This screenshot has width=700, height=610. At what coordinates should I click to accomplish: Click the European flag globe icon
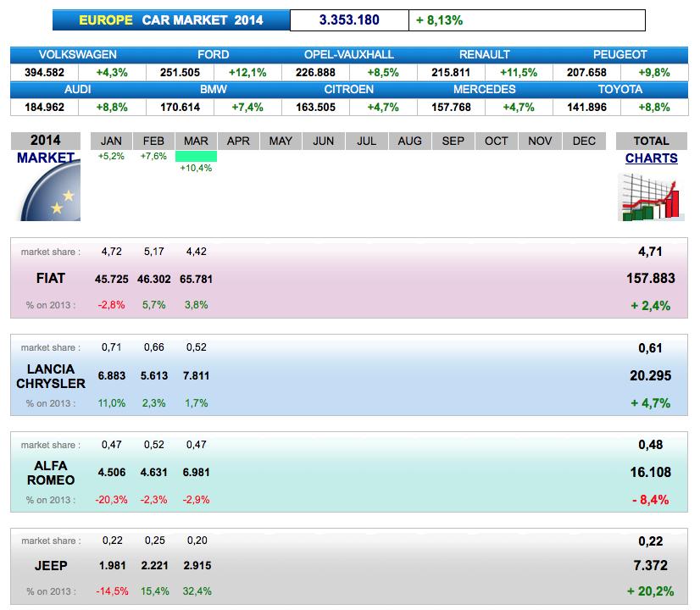tap(51, 191)
